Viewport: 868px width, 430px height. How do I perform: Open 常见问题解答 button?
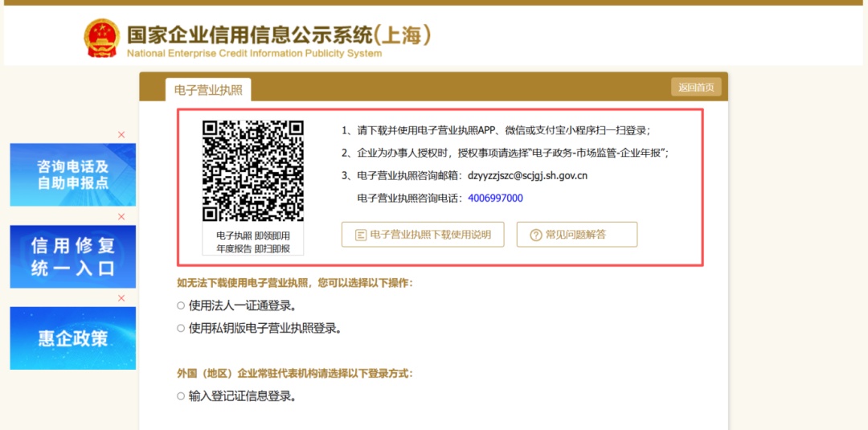click(577, 235)
